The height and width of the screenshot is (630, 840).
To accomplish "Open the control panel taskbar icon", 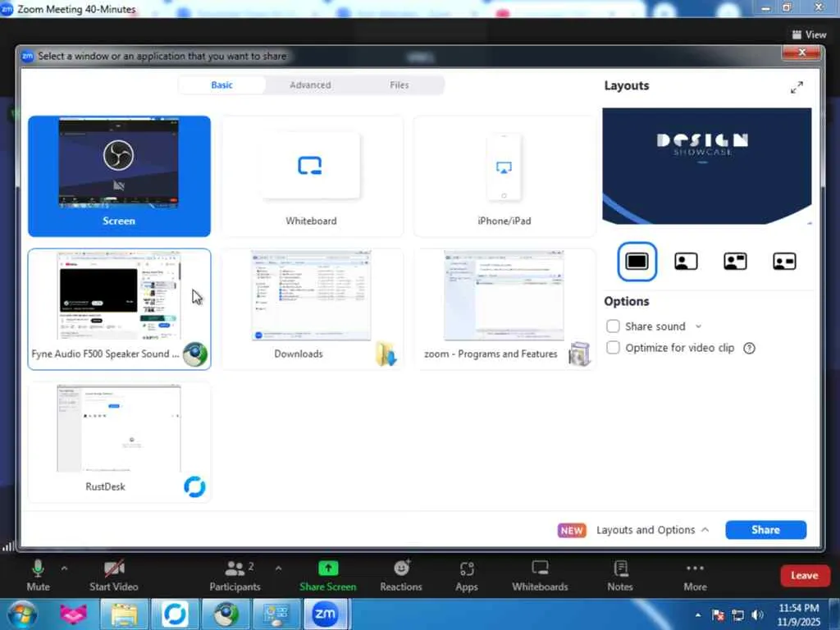I will click(276, 614).
